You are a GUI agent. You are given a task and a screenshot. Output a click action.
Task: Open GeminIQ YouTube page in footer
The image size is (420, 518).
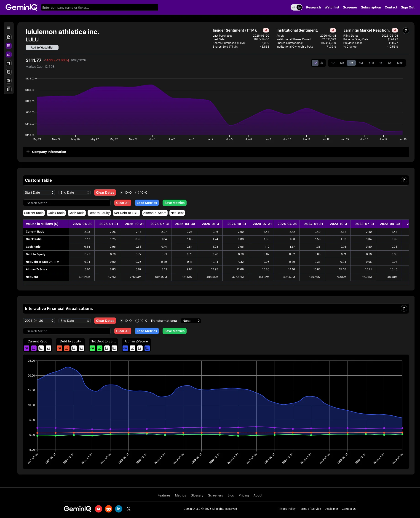[x=99, y=509]
